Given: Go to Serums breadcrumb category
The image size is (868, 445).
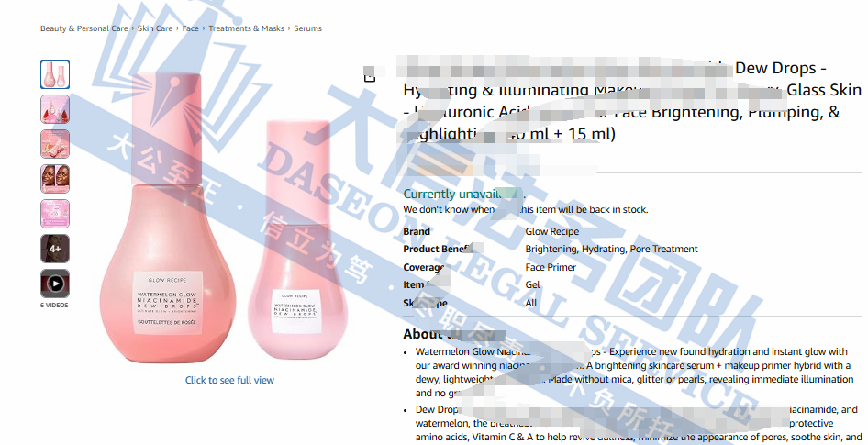Looking at the screenshot, I should [x=307, y=28].
